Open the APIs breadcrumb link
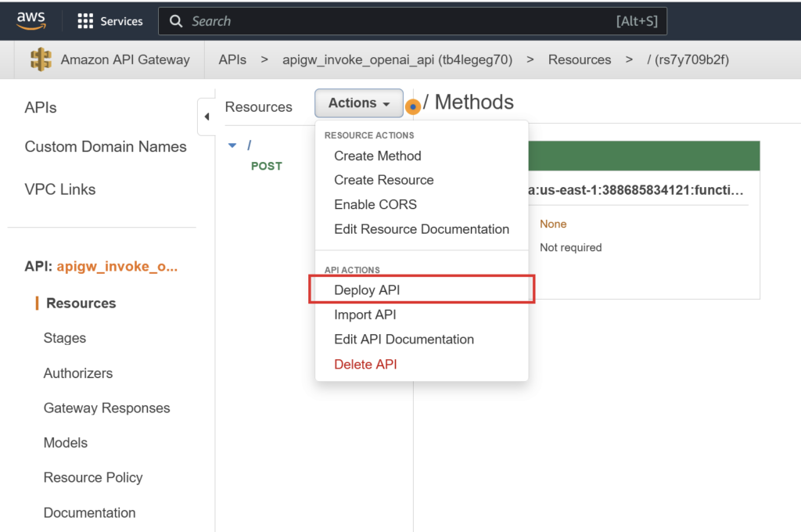Image resolution: width=801 pixels, height=532 pixels. pyautogui.click(x=232, y=59)
